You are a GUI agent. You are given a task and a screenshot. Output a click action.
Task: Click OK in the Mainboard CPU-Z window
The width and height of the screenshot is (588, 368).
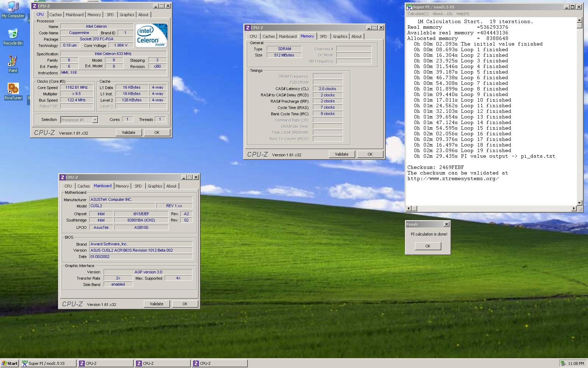point(185,304)
